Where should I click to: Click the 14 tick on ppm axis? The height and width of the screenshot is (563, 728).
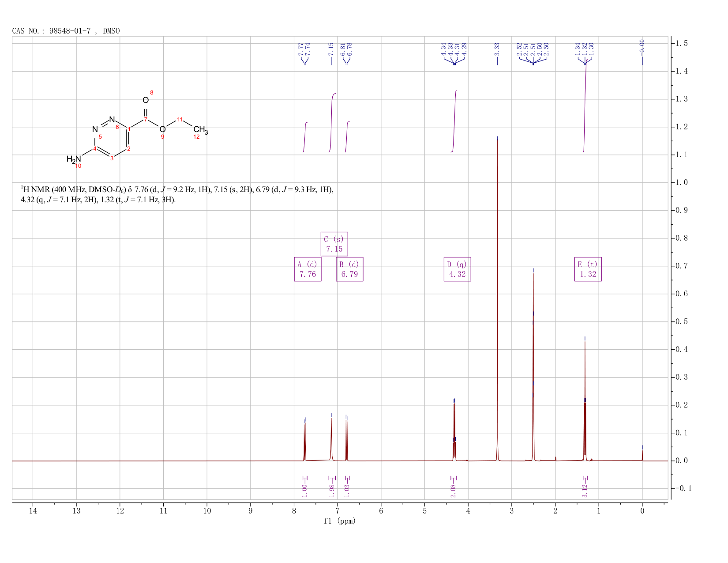point(33,511)
